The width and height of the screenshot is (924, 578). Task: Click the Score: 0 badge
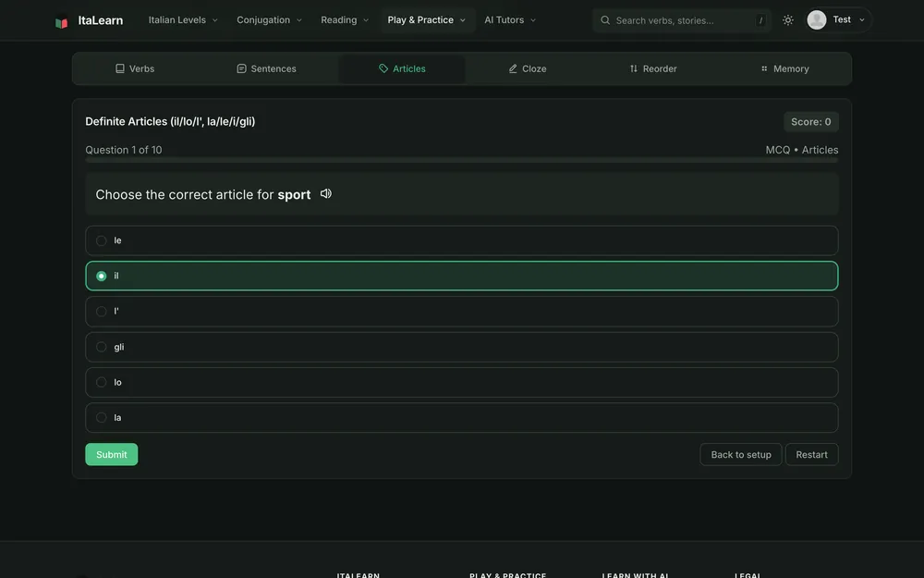(811, 121)
